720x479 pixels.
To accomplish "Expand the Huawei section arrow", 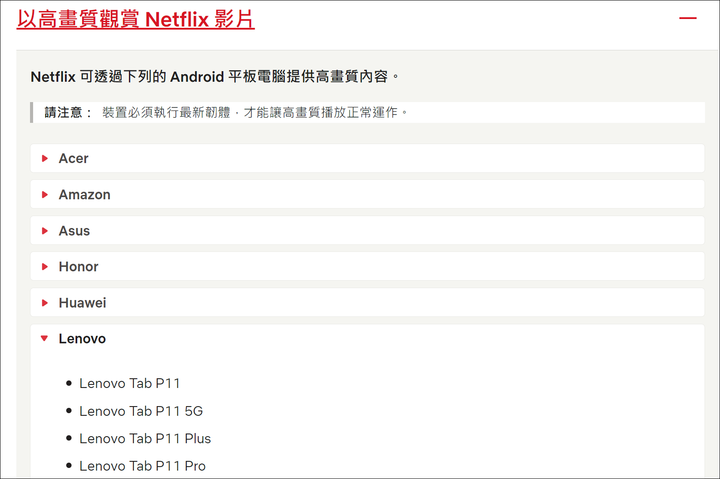I will coord(45,303).
